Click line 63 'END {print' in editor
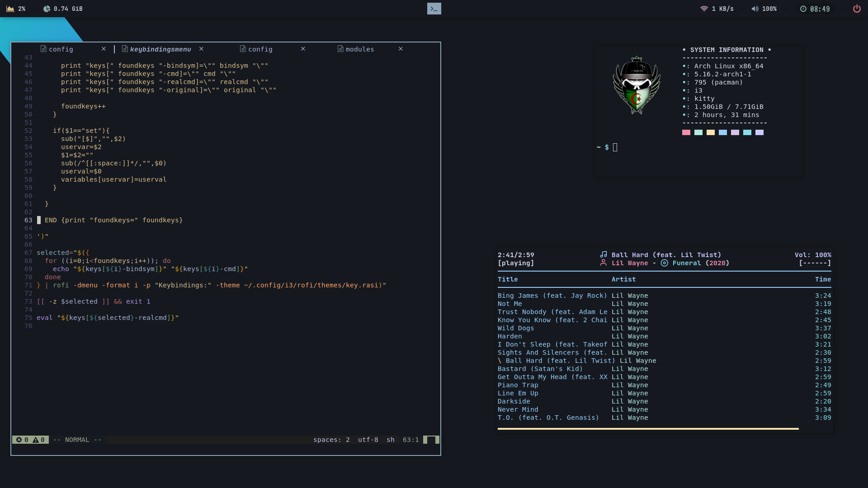This screenshot has width=868, height=488. (113, 220)
